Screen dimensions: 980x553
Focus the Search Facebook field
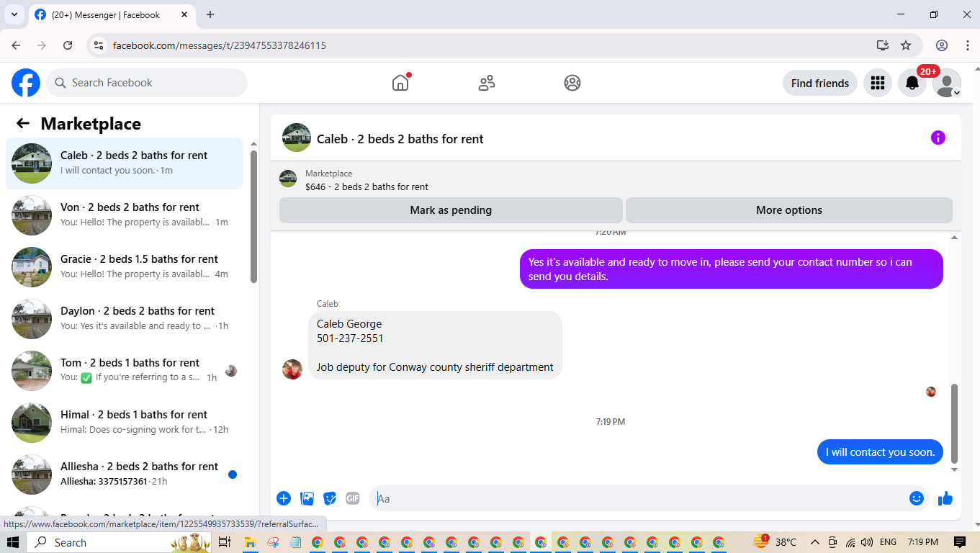(x=147, y=83)
